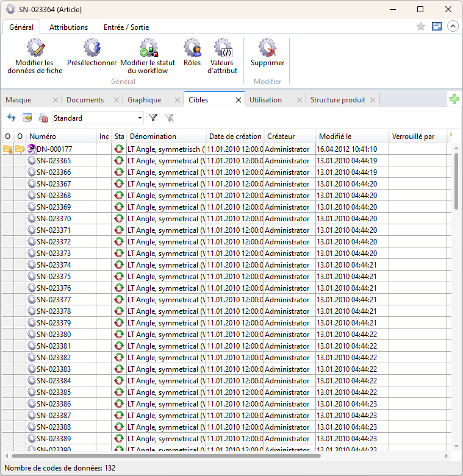Click the blue refresh arrows icon

[x=11, y=118]
